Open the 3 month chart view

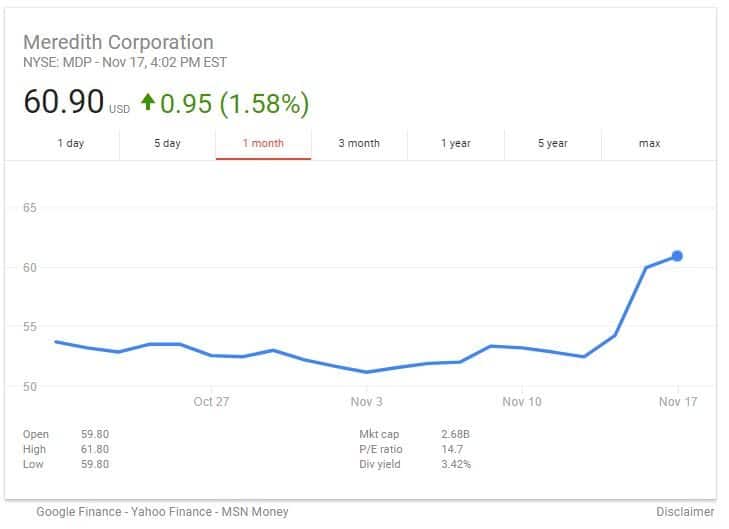(x=359, y=143)
